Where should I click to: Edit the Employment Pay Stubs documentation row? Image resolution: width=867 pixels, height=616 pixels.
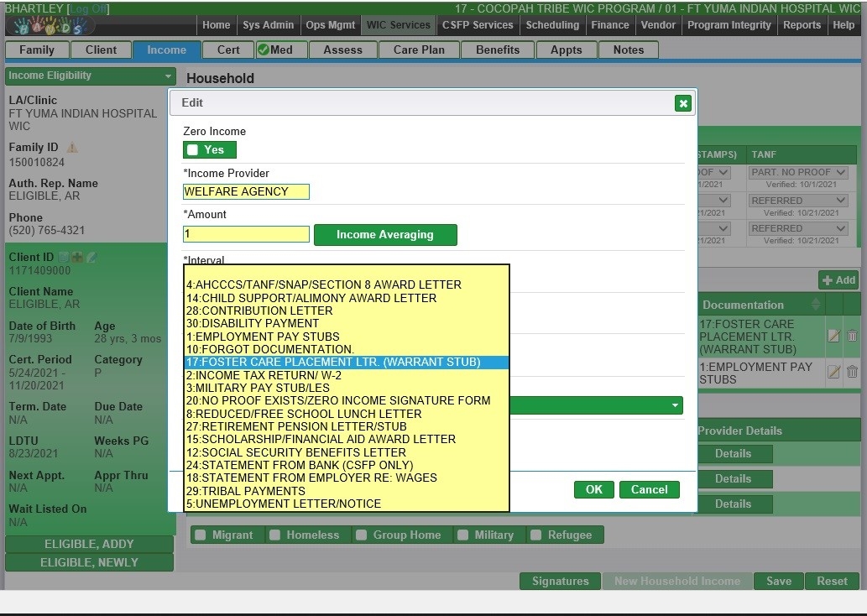833,372
